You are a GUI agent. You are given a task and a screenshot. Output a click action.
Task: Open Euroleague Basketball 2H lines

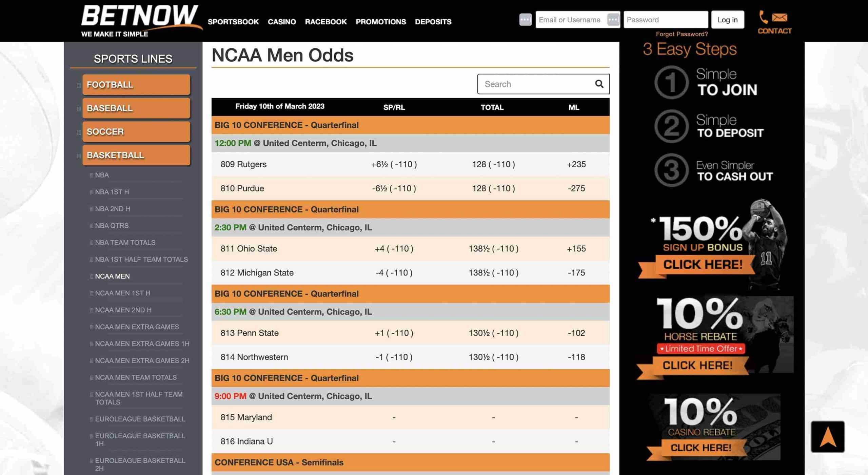140,464
